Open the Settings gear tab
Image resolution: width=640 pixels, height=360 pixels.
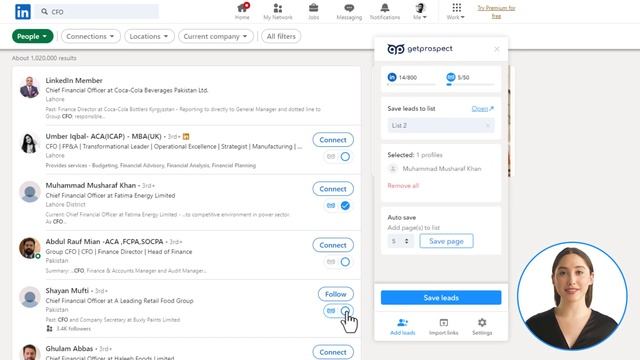482,327
